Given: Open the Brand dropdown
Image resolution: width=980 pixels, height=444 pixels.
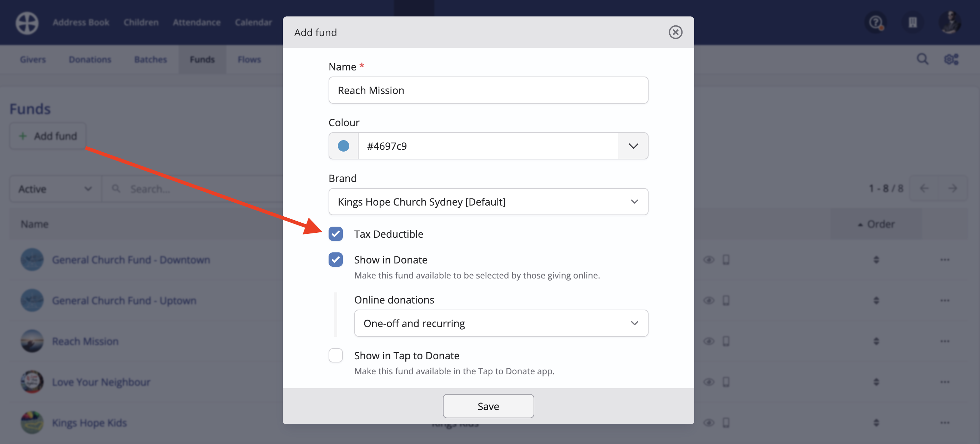Looking at the screenshot, I should (488, 202).
